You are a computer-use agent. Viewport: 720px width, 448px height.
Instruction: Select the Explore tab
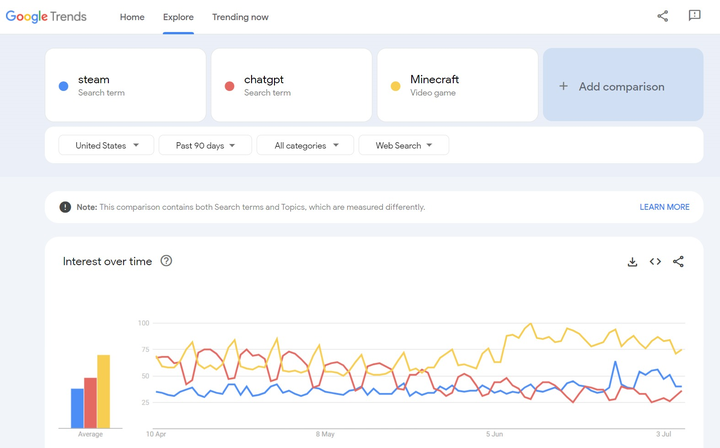pos(178,17)
